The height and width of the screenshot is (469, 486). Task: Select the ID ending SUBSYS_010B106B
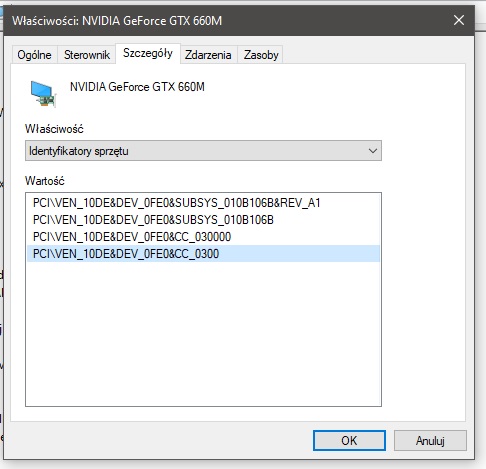[x=153, y=220]
